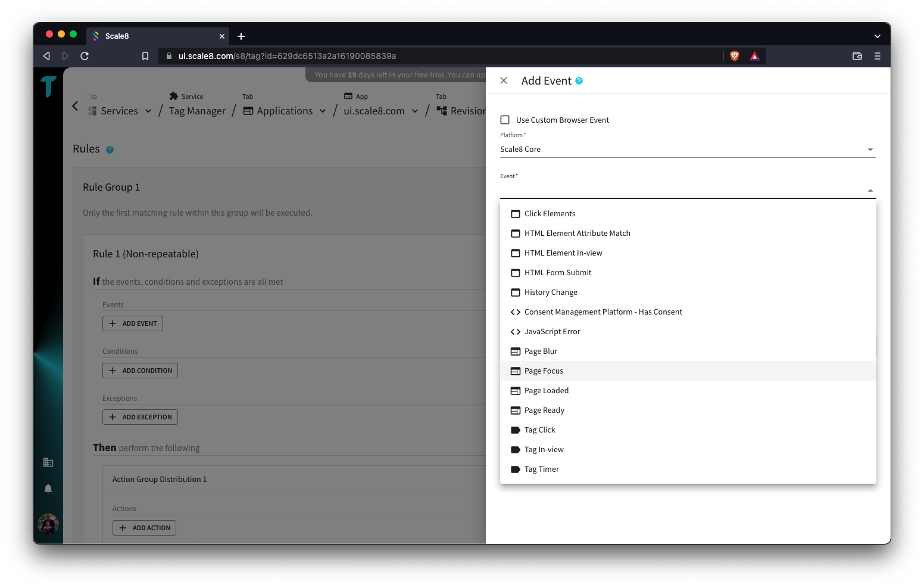The height and width of the screenshot is (588, 924).
Task: Select JavaScript Error event
Action: (x=688, y=332)
